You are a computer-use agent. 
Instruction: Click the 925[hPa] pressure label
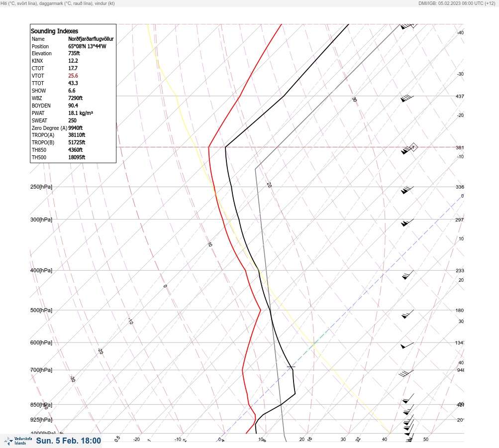click(x=41, y=420)
